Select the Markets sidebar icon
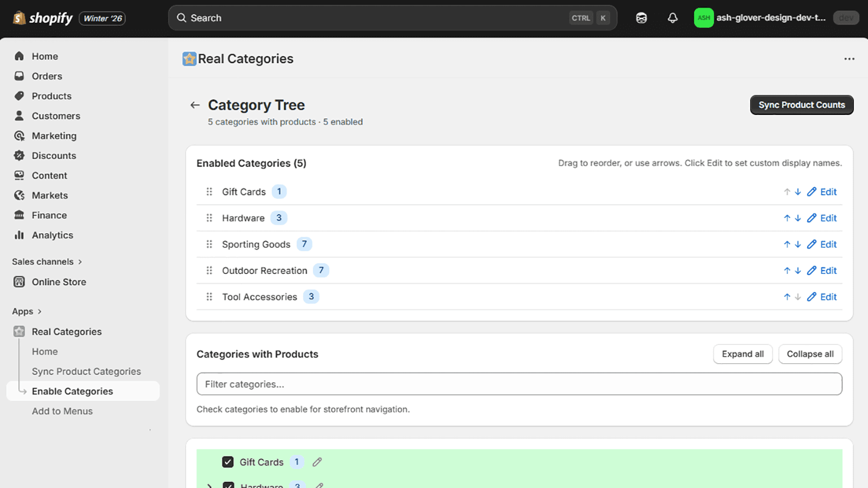Viewport: 868px width, 488px height. pyautogui.click(x=18, y=195)
